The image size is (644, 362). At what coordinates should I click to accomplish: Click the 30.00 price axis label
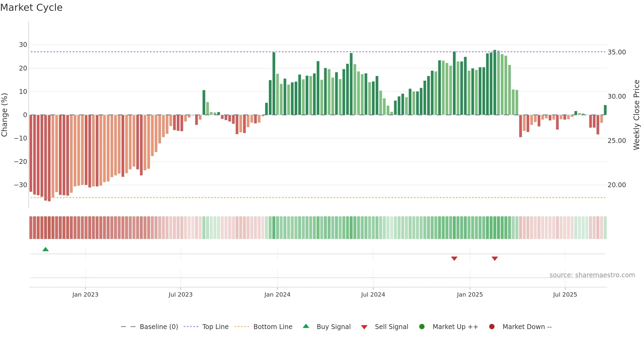coord(617,96)
